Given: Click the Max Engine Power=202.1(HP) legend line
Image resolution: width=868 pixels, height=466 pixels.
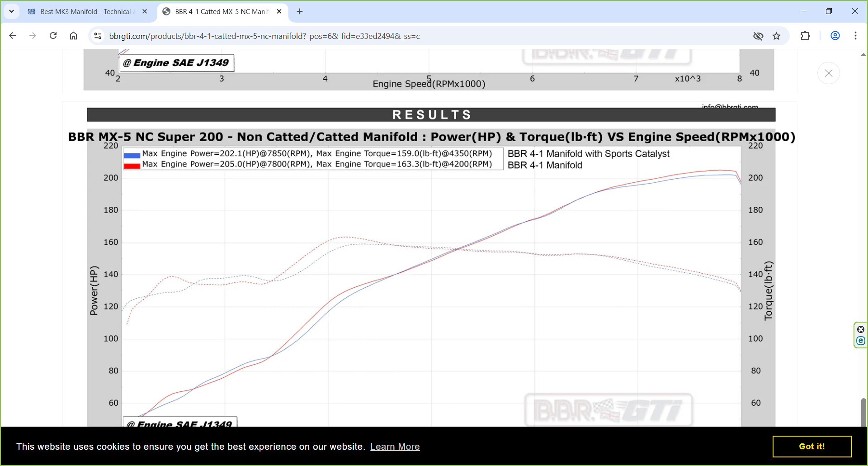Looking at the screenshot, I should [317, 153].
